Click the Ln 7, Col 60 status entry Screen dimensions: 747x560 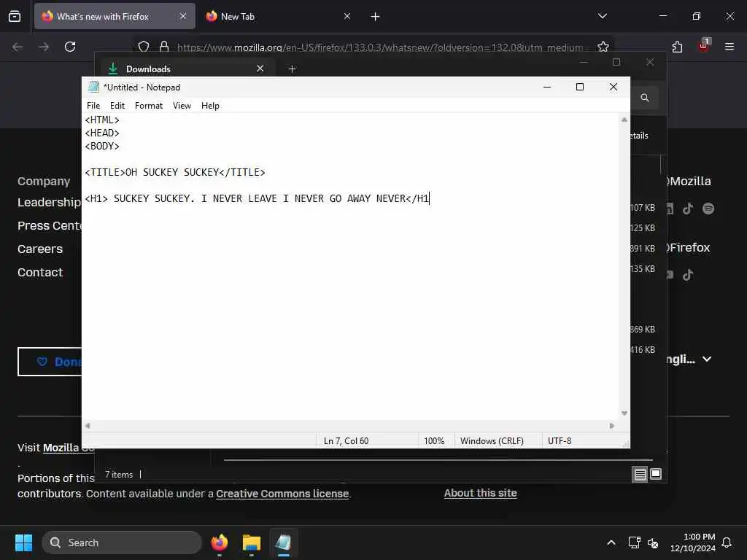coord(347,441)
